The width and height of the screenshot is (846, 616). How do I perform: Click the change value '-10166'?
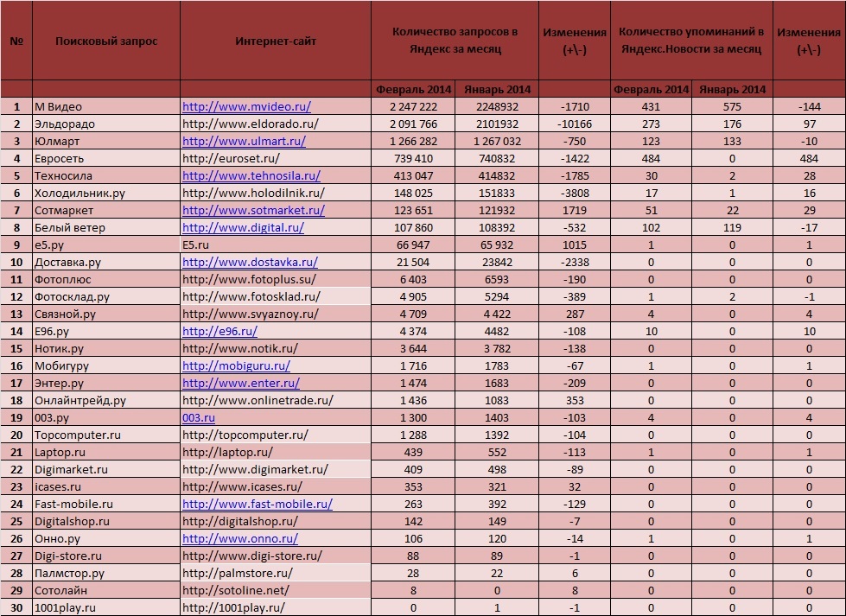coord(575,124)
